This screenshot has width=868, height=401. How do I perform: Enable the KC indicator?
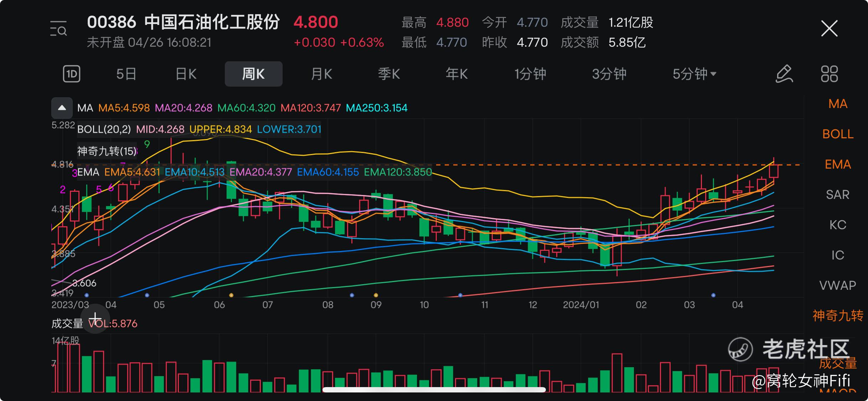838,225
